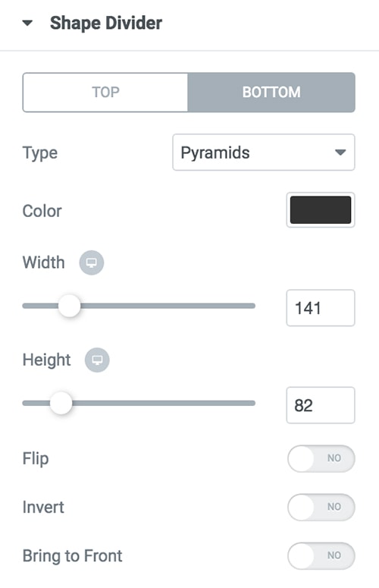Image resolution: width=379 pixels, height=588 pixels.
Task: Focus the Width value field showing 141
Action: pos(321,308)
